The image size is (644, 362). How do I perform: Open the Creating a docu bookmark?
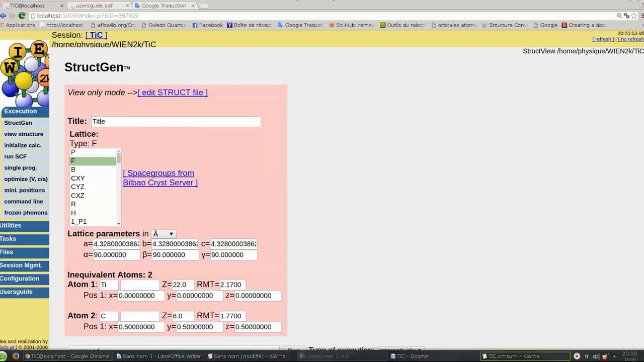point(584,25)
